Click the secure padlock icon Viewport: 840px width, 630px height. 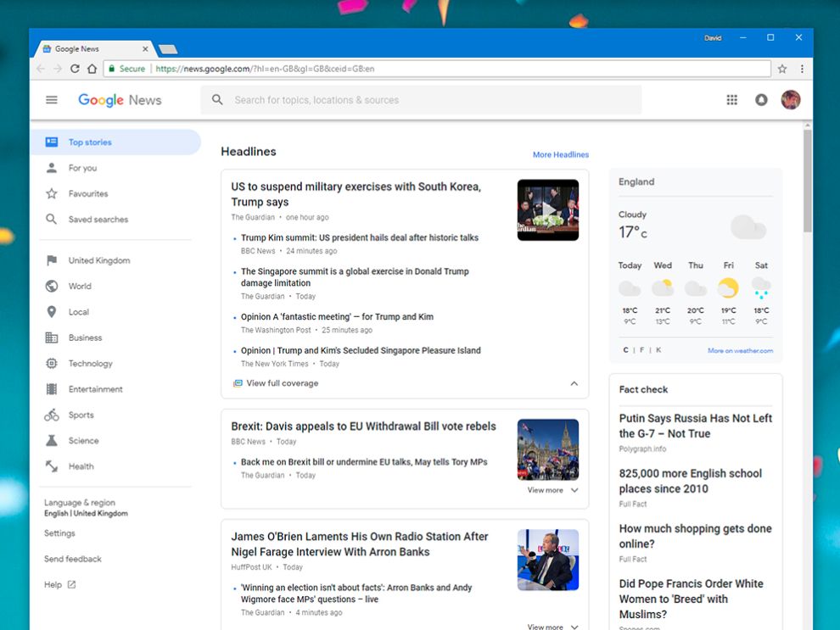(x=111, y=69)
